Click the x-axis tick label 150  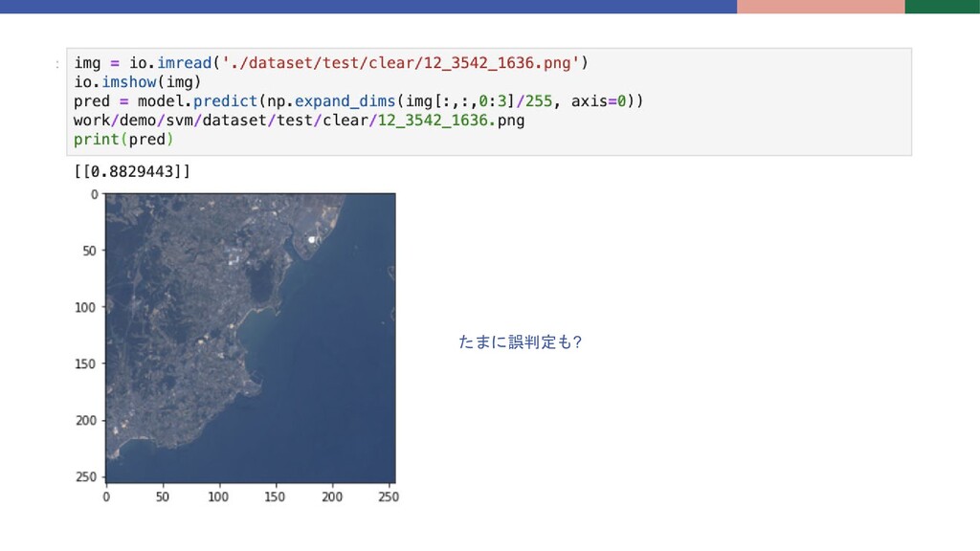tap(275, 496)
